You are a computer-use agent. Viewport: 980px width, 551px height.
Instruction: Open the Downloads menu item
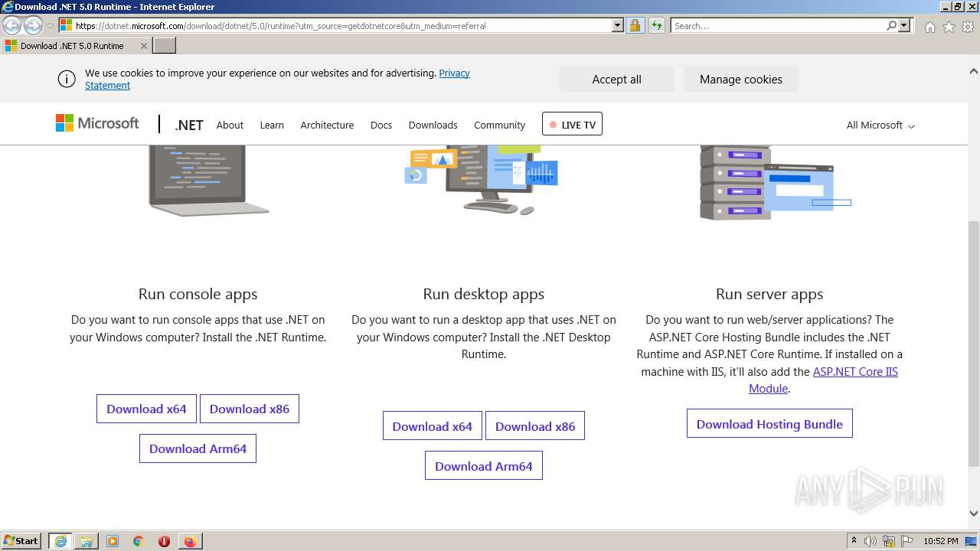[x=433, y=125]
